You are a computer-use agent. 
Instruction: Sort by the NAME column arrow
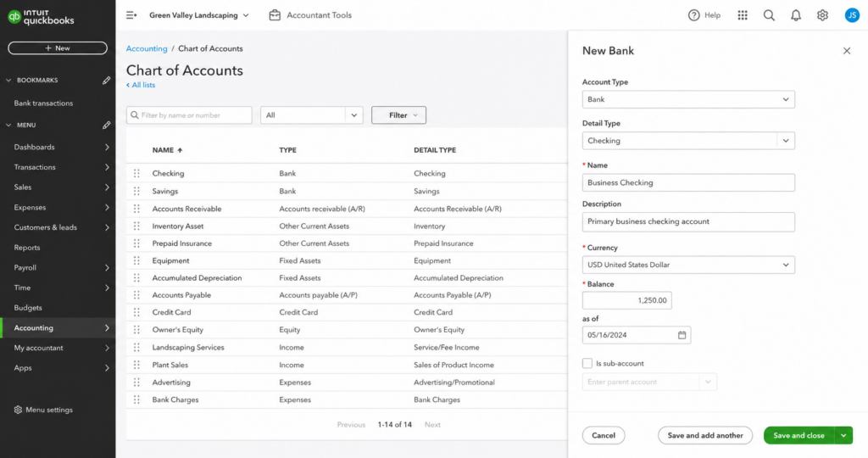[x=180, y=150]
